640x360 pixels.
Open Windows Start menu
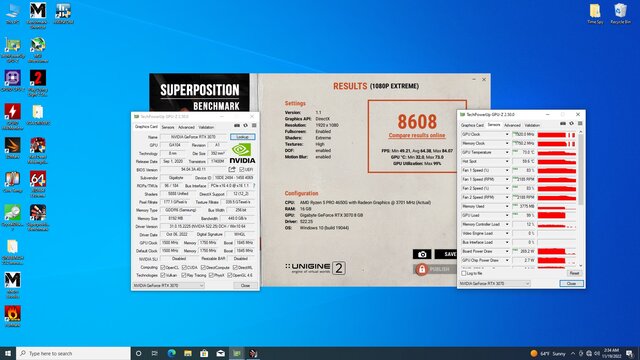(x=8, y=353)
